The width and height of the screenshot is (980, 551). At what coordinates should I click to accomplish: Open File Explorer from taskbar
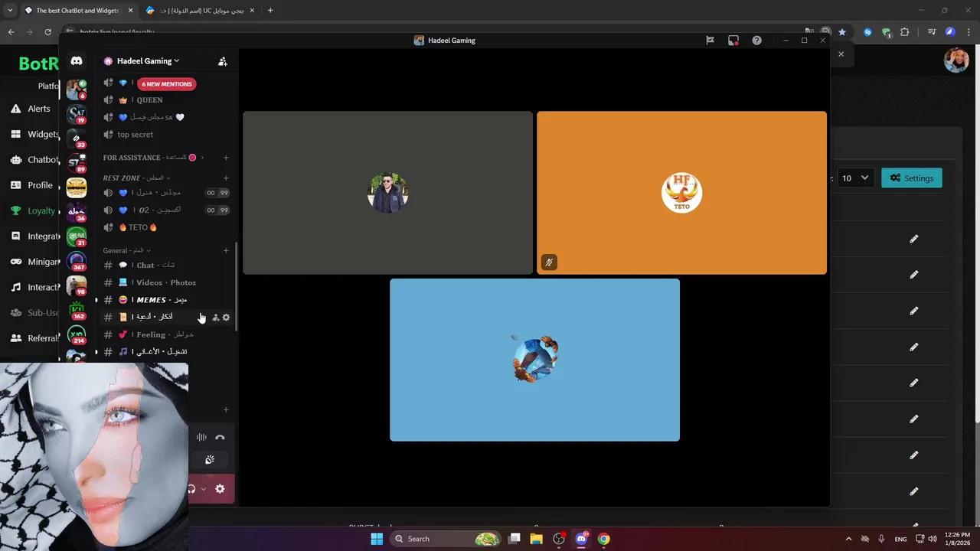[536, 539]
